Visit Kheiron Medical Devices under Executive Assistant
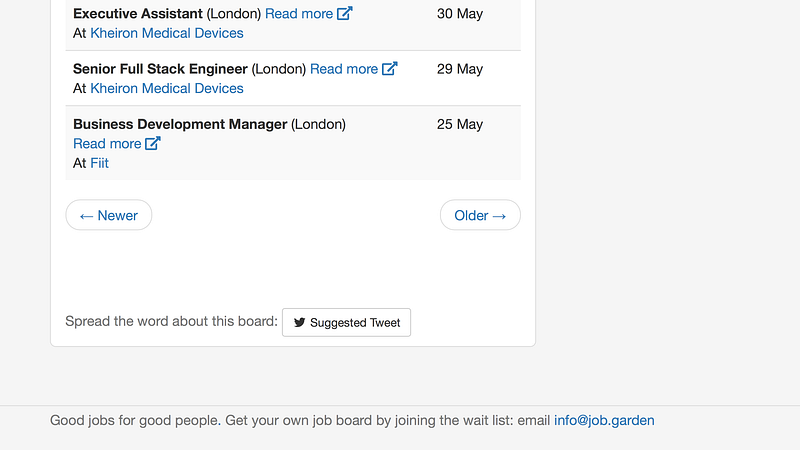The image size is (800, 450). [x=167, y=33]
